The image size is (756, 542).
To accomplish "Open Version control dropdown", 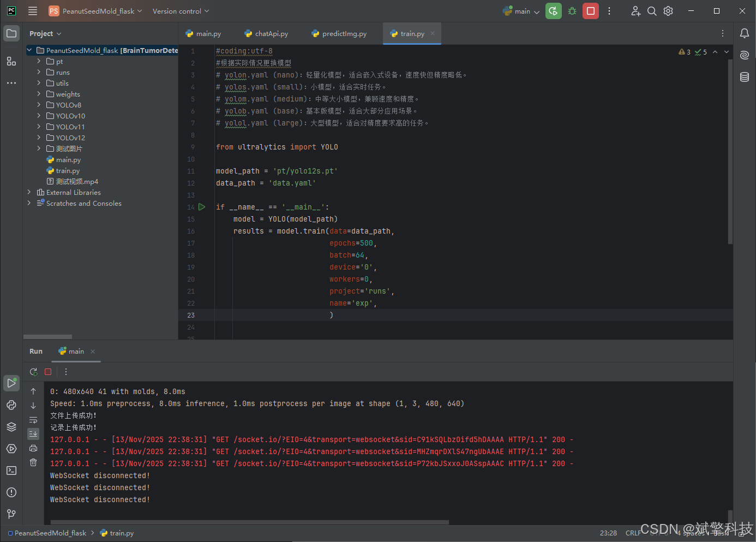I will click(x=181, y=11).
